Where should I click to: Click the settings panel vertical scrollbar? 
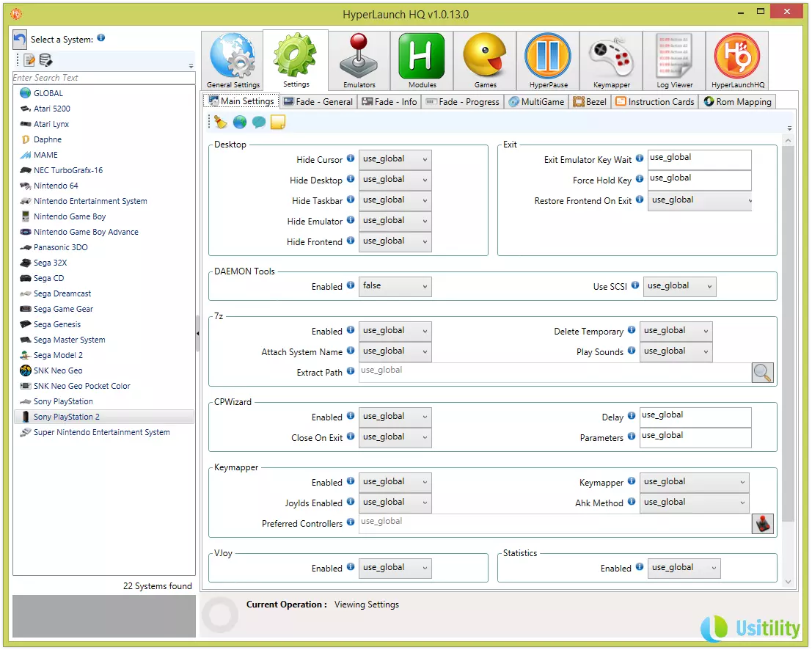(x=788, y=330)
